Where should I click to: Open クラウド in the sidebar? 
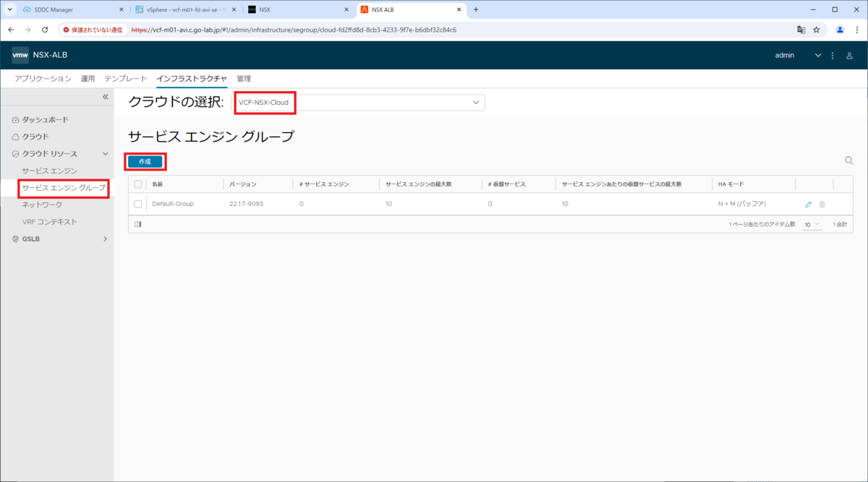[x=35, y=137]
